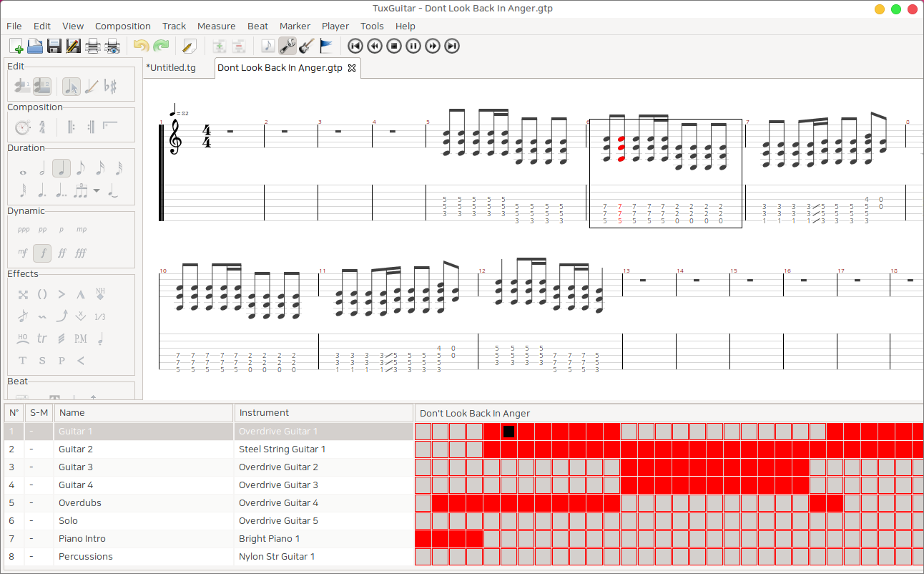Image resolution: width=924 pixels, height=574 pixels.
Task: Select the Piano Intro track row
Action: [x=82, y=538]
